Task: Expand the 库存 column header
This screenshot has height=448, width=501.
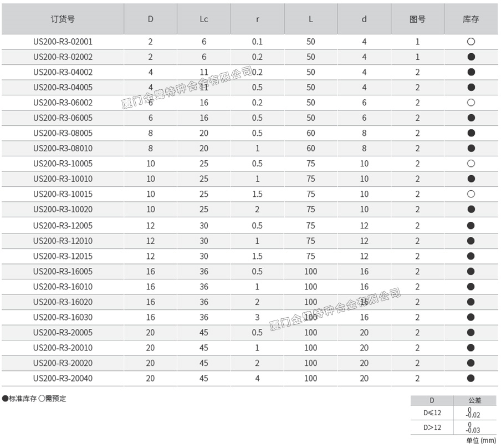Action: [x=471, y=18]
